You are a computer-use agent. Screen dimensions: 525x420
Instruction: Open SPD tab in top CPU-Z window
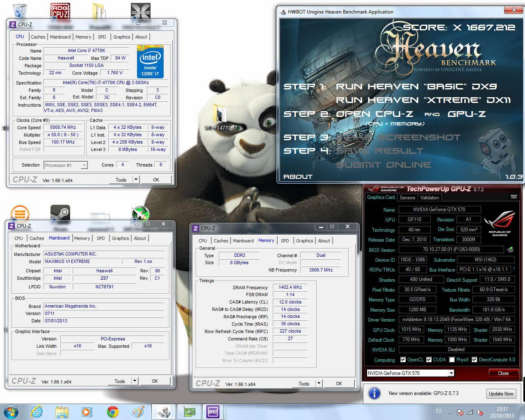point(102,37)
